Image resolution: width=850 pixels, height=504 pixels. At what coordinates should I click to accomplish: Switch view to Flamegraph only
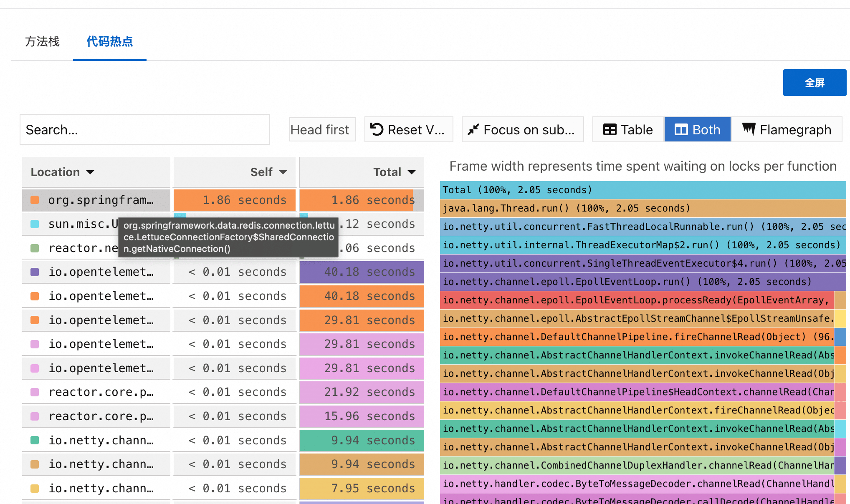click(787, 130)
